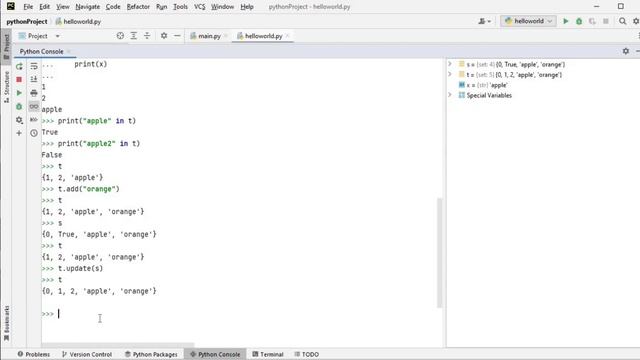Select variable x = 'apple' row

pos(483,85)
